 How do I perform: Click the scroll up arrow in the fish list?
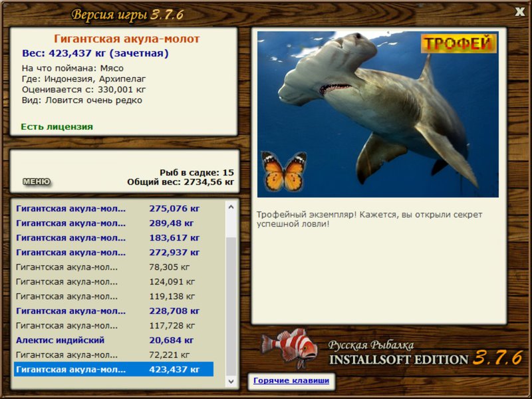231,207
